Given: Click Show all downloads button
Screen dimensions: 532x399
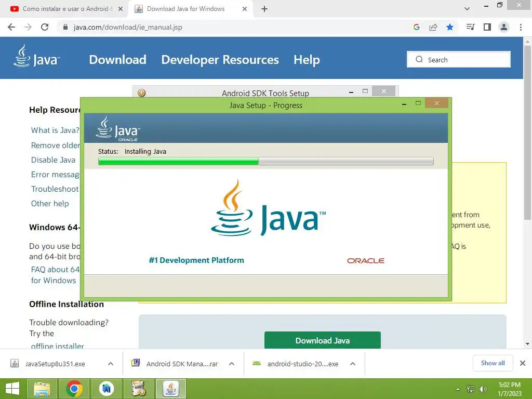Looking at the screenshot, I should pyautogui.click(x=493, y=363).
